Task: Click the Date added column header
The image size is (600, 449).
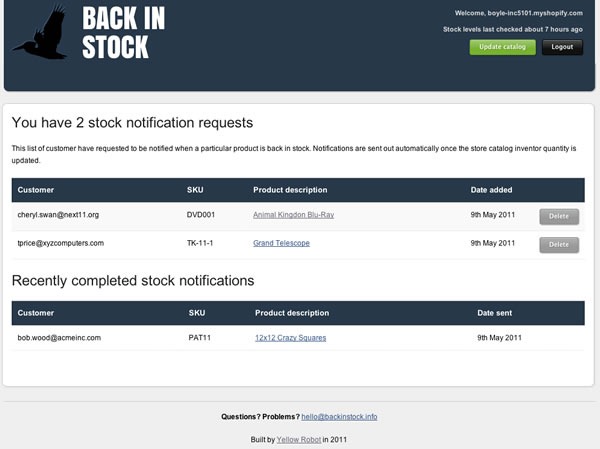Action: 491,190
